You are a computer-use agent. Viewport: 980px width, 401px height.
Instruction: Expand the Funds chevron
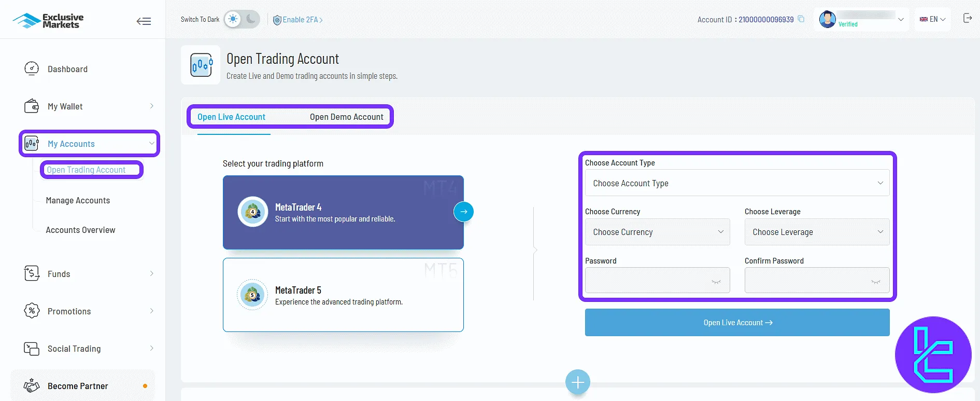coord(151,273)
